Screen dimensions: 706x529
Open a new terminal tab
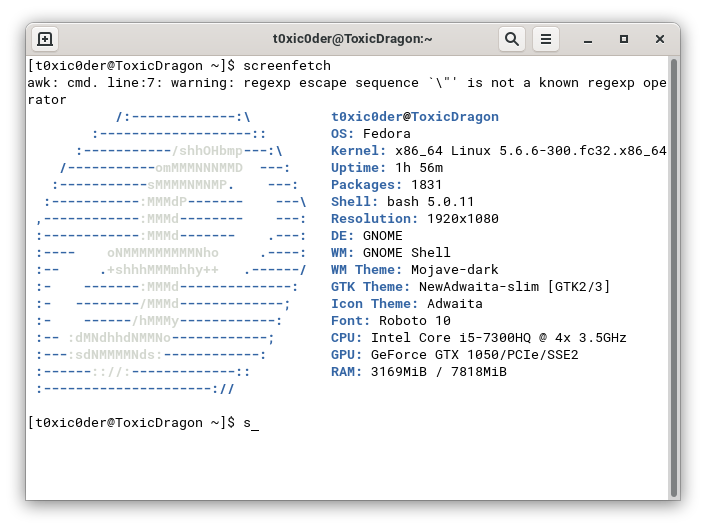46,39
